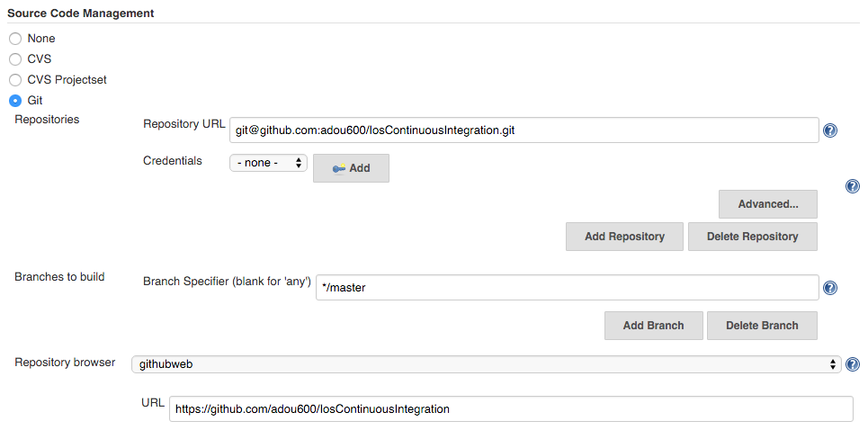Open help for the Branch Specifier field
The height and width of the screenshot is (430, 868).
(x=830, y=288)
